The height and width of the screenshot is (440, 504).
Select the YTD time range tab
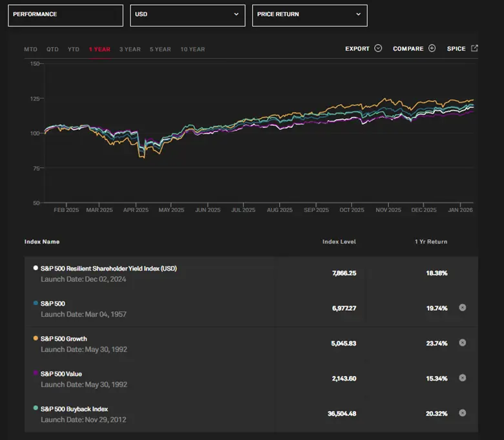[74, 49]
